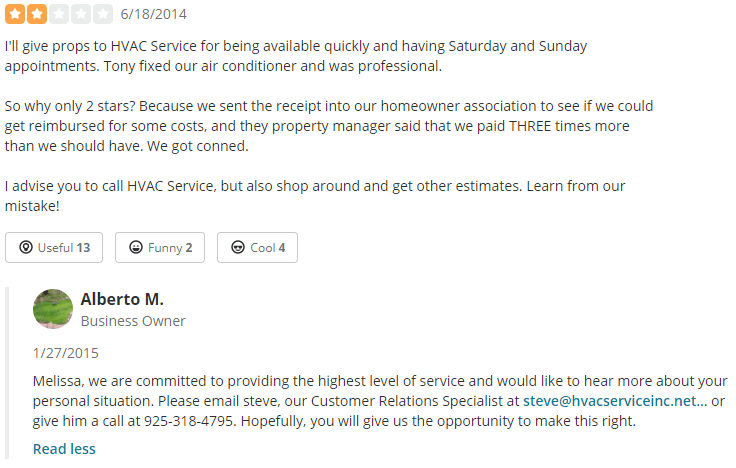Open Alberto M.'s profile photo
The image size is (736, 468).
tap(53, 309)
